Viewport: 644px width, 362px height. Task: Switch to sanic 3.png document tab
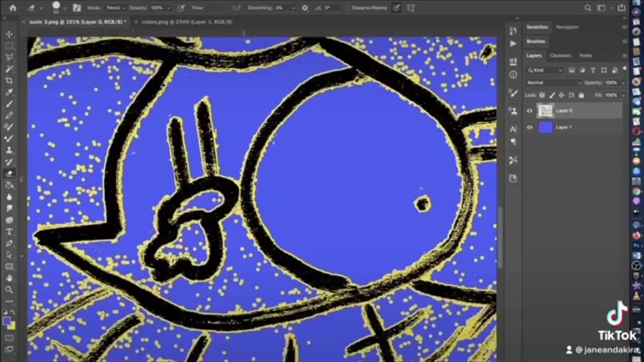pyautogui.click(x=77, y=22)
